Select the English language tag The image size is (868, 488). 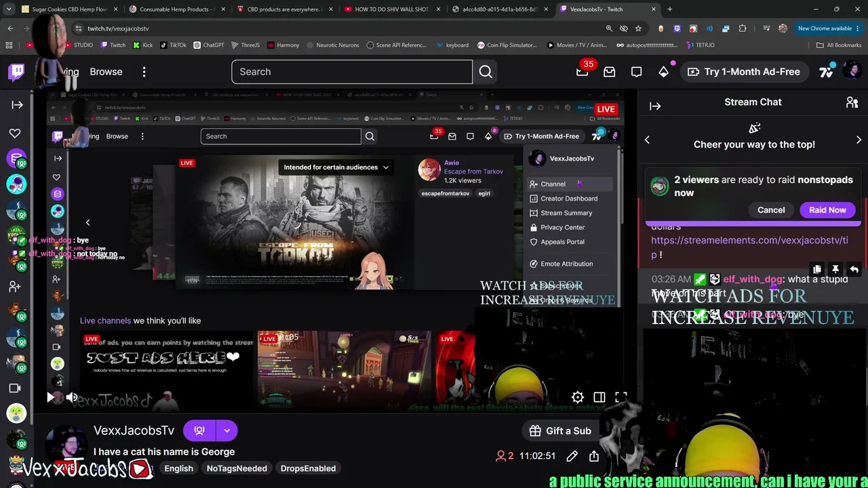pyautogui.click(x=179, y=468)
